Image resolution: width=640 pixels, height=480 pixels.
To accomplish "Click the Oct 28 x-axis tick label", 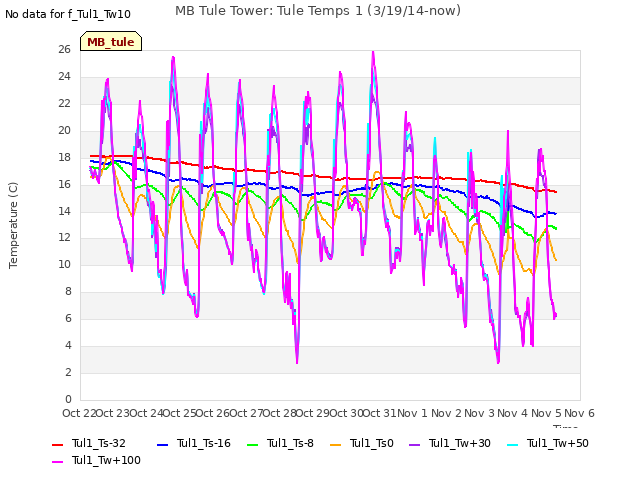I will pyautogui.click(x=279, y=413).
